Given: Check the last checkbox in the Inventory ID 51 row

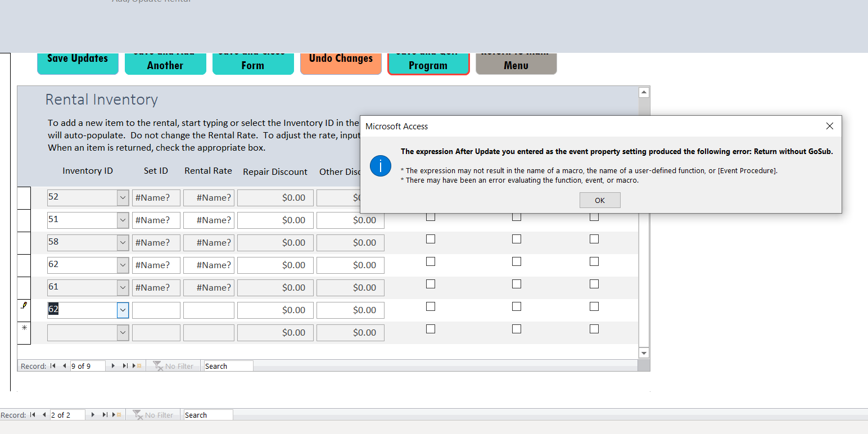Looking at the screenshot, I should pyautogui.click(x=594, y=216).
